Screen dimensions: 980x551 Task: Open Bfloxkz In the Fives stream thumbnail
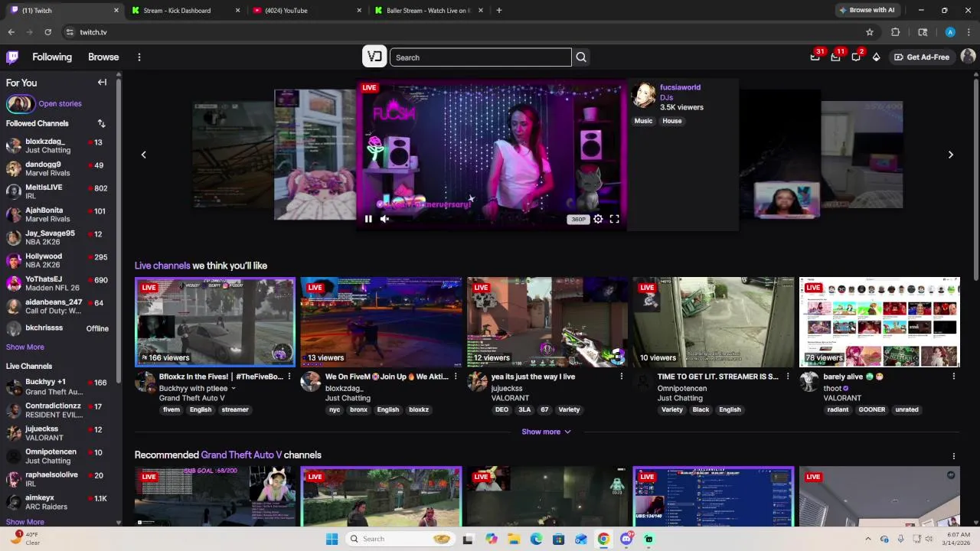pyautogui.click(x=215, y=322)
